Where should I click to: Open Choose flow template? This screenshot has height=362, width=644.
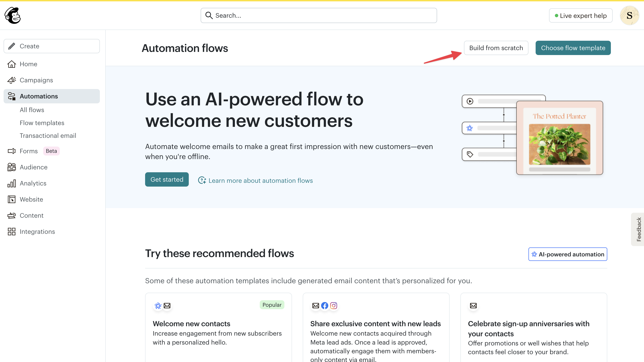click(x=573, y=48)
